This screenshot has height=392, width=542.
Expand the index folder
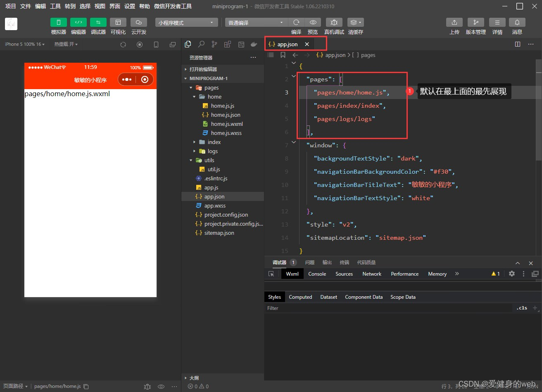(223, 142)
